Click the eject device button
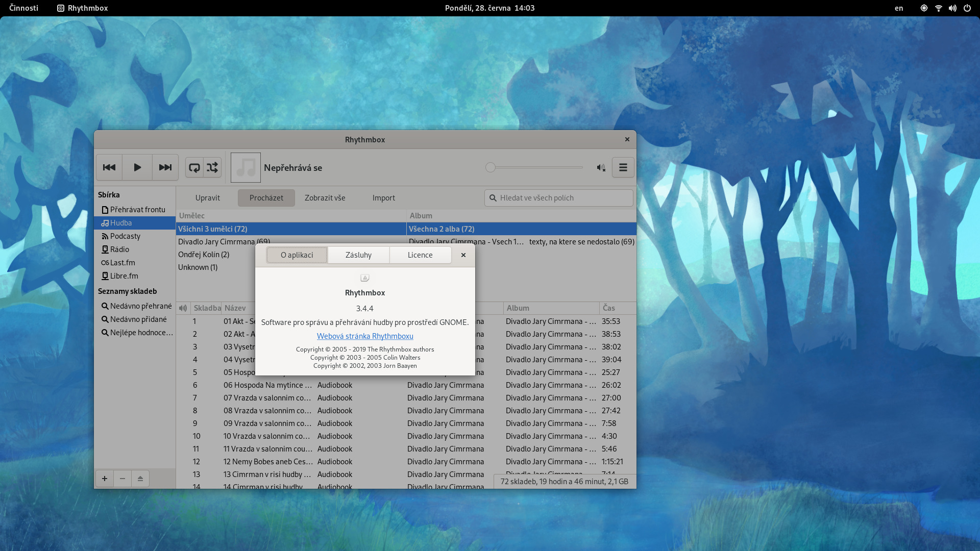980x551 pixels. pyautogui.click(x=140, y=479)
